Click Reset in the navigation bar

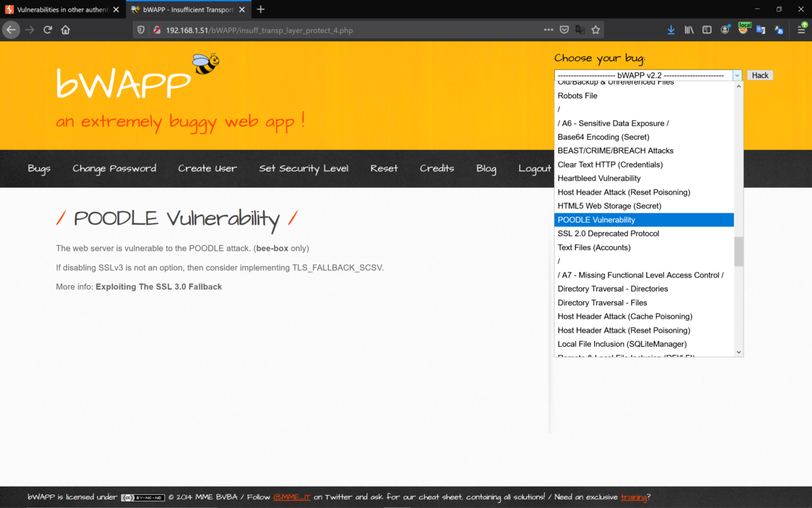pos(384,169)
